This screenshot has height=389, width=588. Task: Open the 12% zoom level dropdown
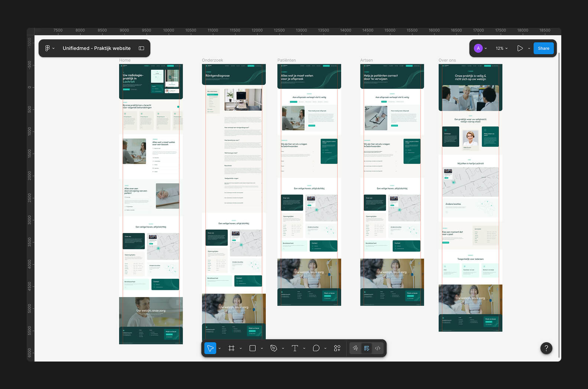point(502,48)
